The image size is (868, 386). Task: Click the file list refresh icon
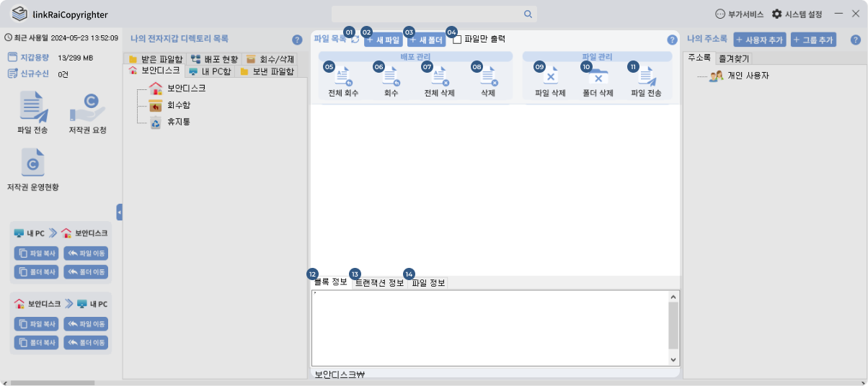click(355, 40)
